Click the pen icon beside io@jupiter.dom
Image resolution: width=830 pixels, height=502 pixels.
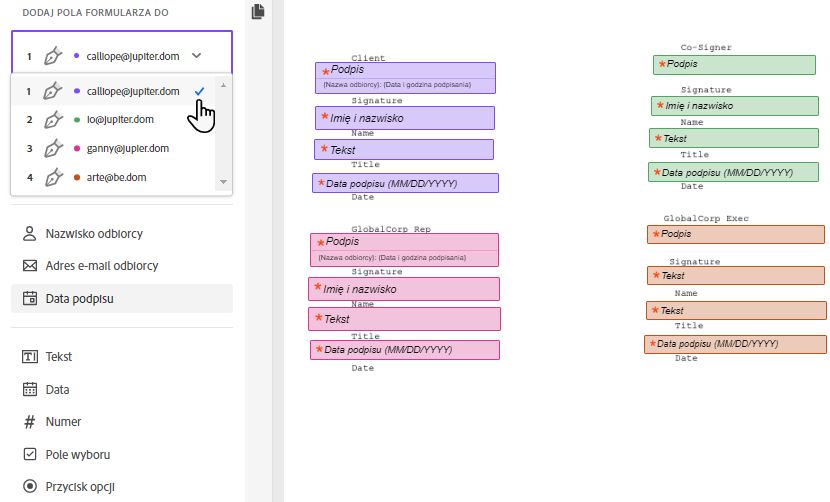(54, 120)
